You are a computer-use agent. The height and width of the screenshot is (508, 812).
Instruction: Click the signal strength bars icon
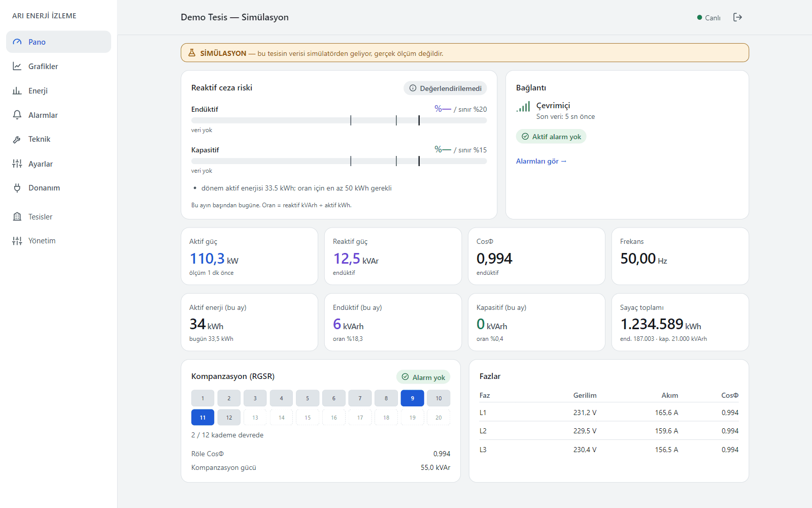(523, 106)
